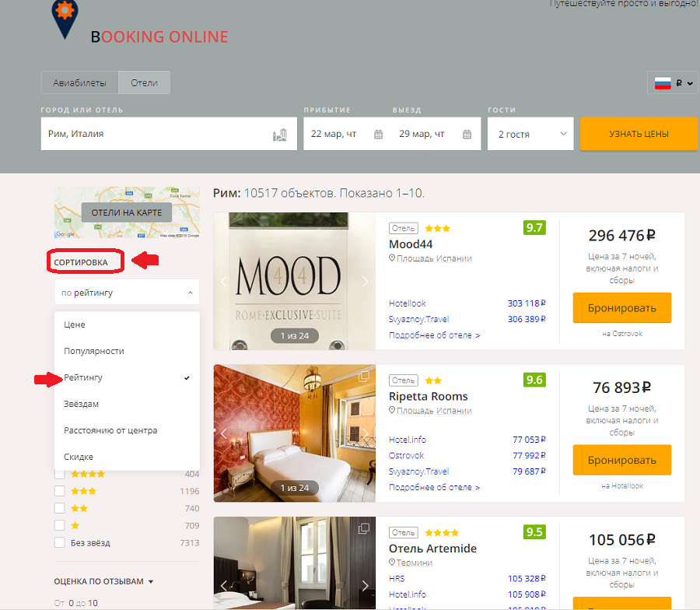
Task: Switch to the Авиабилеты tab
Action: (x=79, y=82)
